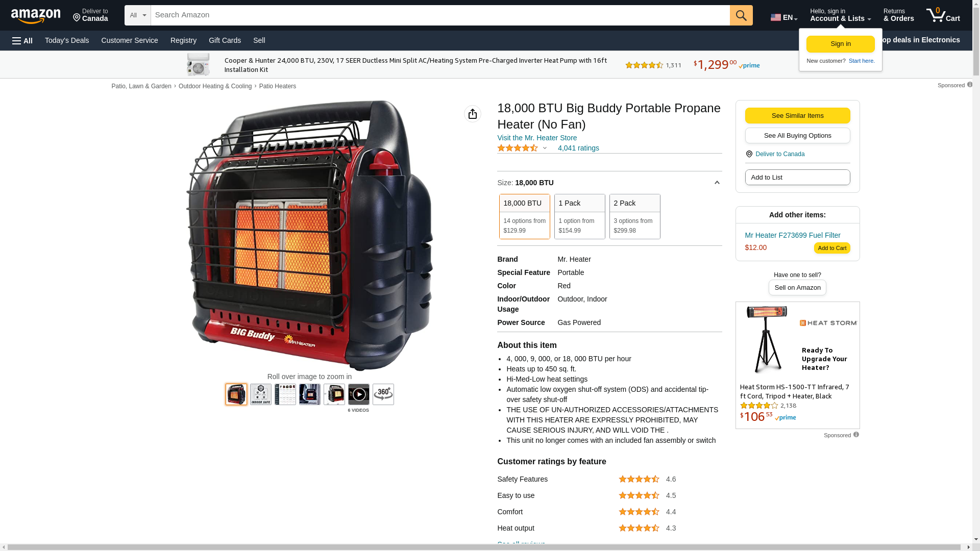Click the Amazon logo
980x551 pixels.
coord(36,16)
